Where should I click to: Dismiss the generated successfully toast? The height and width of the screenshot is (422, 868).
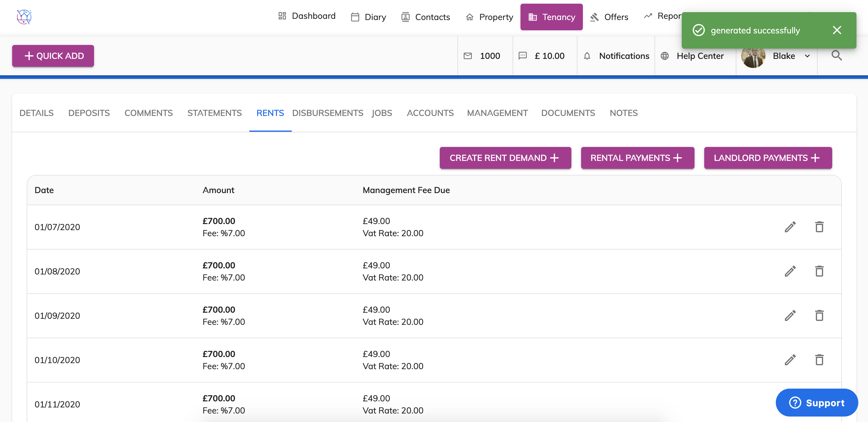[837, 30]
